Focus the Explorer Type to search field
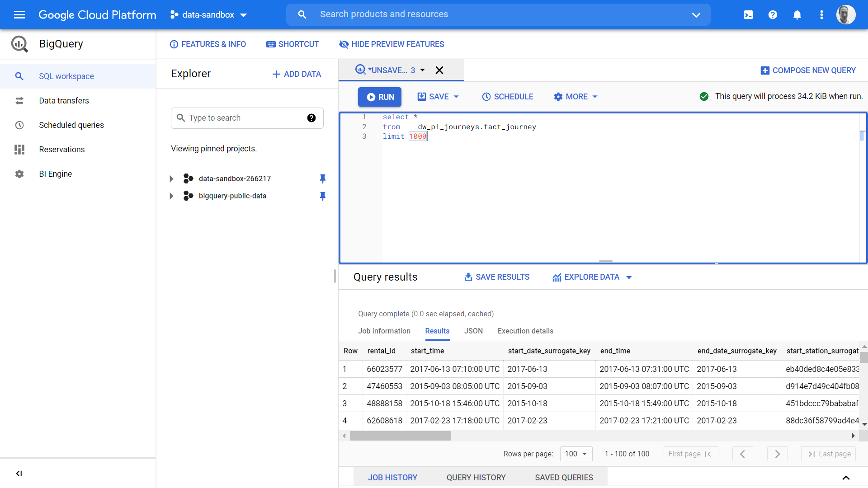Viewport: 868px width, 488px height. (247, 118)
